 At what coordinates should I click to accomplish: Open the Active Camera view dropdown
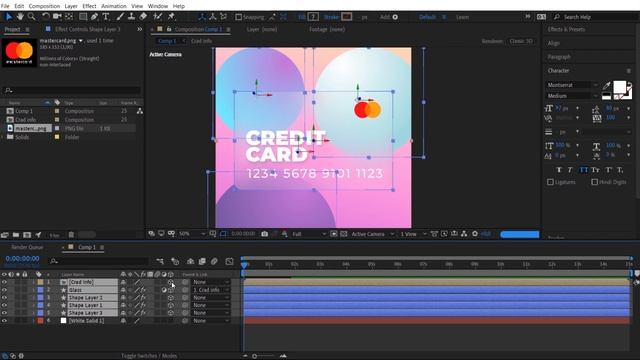[372, 234]
